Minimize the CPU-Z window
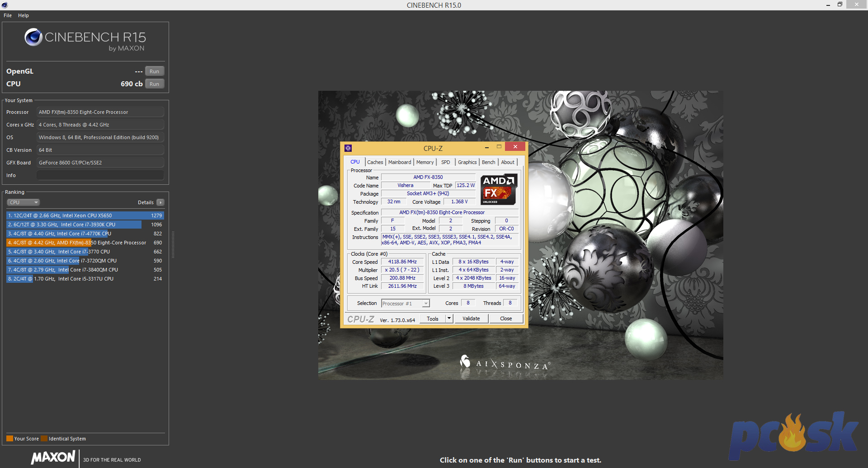Image resolution: width=868 pixels, height=468 pixels. 486,147
